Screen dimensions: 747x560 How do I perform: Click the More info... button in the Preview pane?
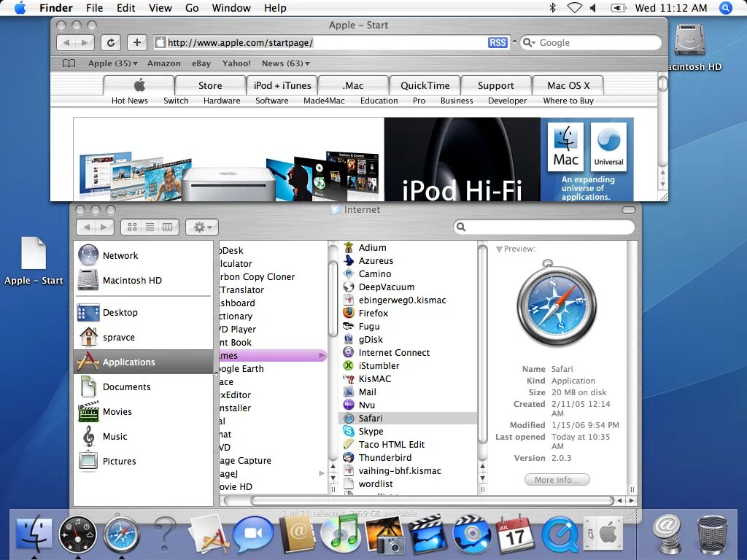pyautogui.click(x=557, y=479)
